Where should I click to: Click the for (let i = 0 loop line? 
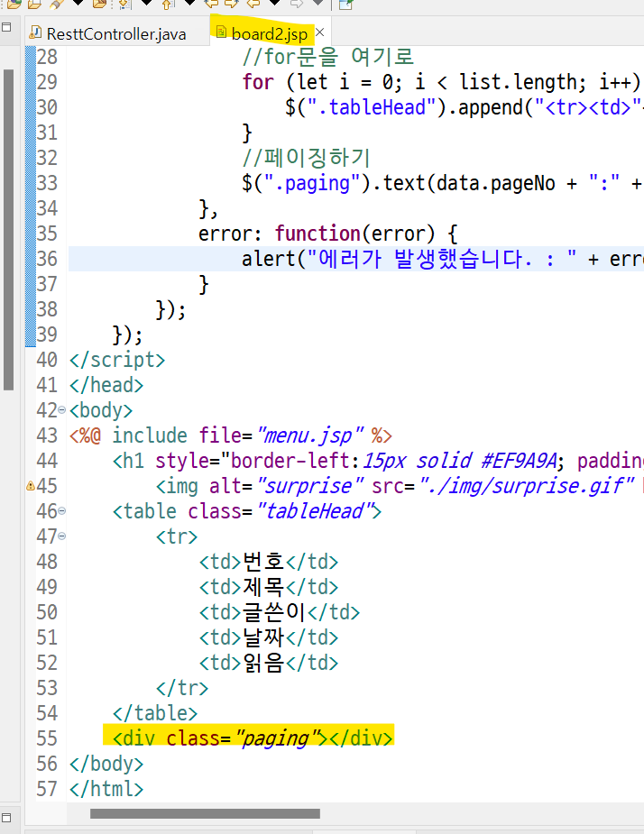(442, 82)
